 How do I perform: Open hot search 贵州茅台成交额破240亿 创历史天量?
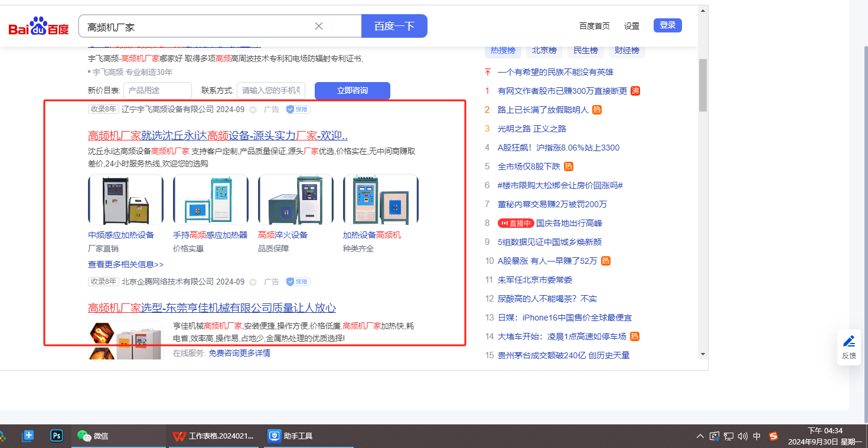coord(564,355)
